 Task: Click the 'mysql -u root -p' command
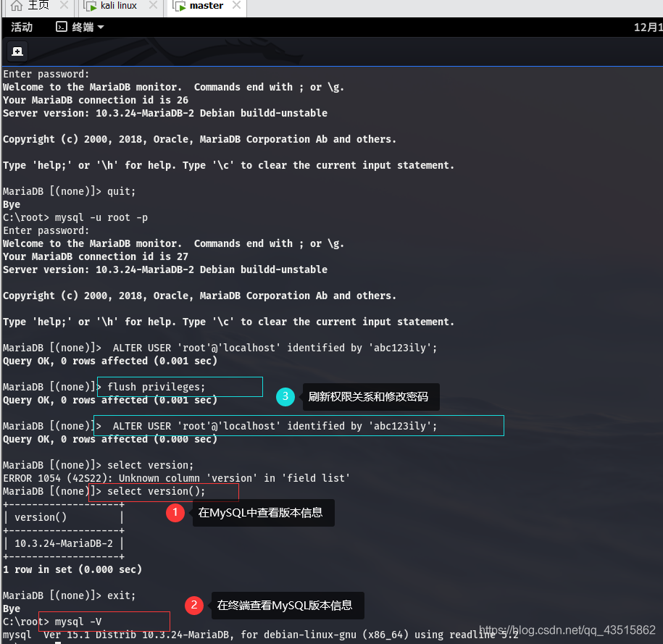click(x=101, y=218)
